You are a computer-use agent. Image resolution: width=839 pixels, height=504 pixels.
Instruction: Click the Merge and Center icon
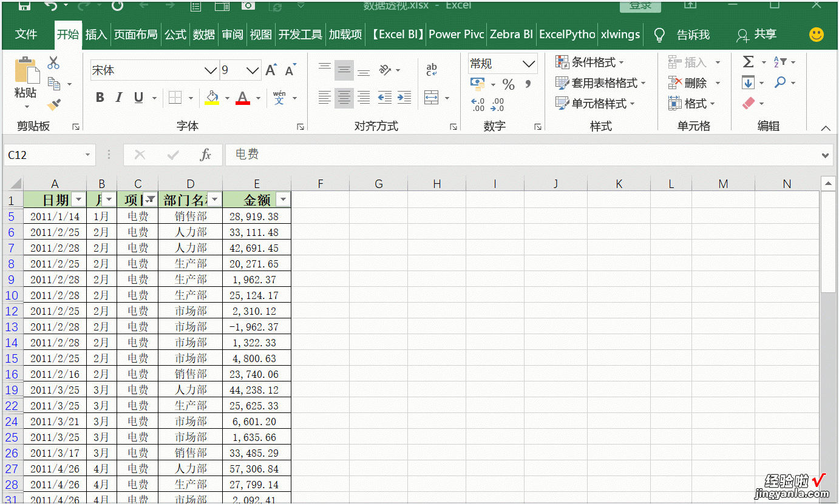(432, 97)
